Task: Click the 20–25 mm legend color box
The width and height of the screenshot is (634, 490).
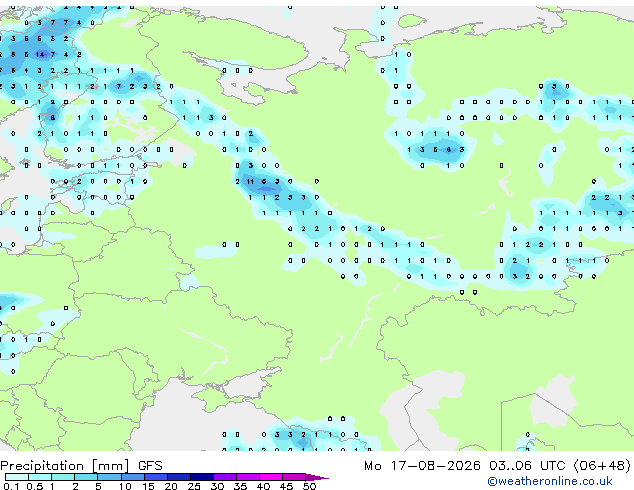Action: (178, 477)
